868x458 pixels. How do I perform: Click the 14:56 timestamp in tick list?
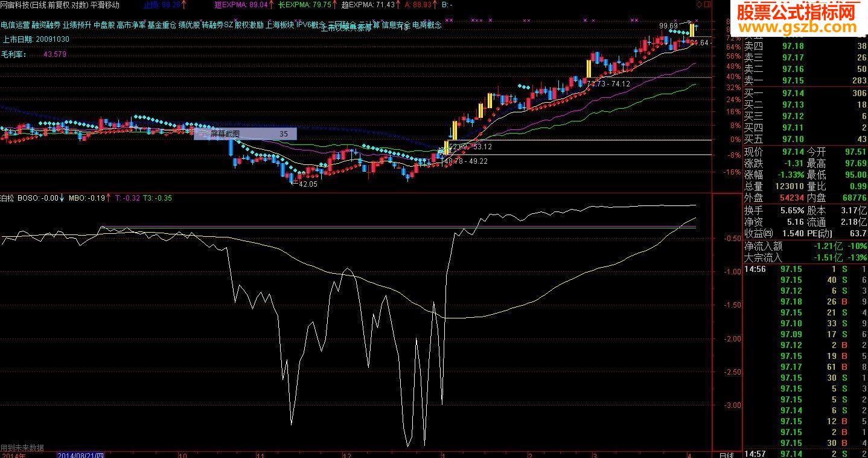point(755,269)
